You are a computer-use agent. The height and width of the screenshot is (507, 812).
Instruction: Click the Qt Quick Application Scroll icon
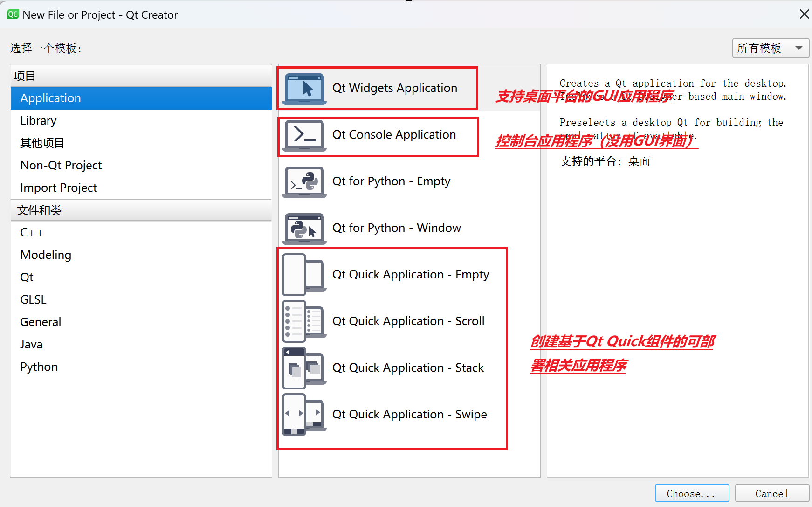(x=304, y=321)
